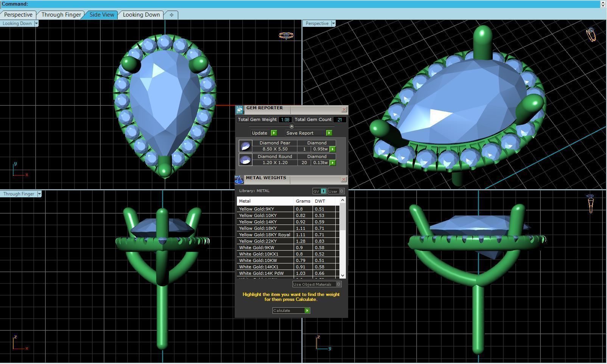Open the Perspective viewport dropdown arrow
The width and height of the screenshot is (607, 364).
pos(333,23)
